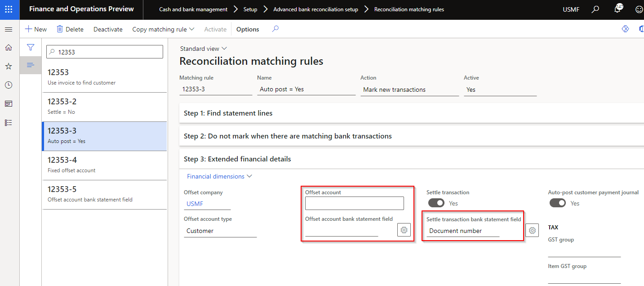View Recently opened pages via clock icon

tap(8, 85)
